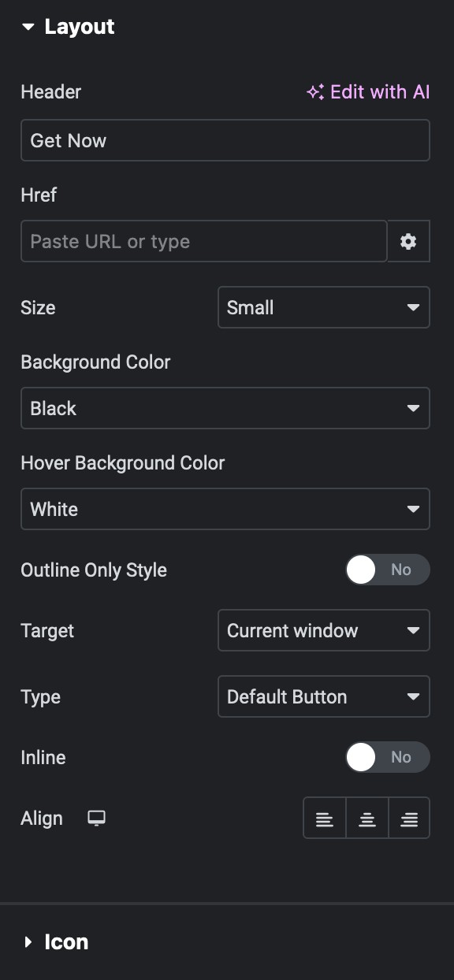
Task: Click desktop responsive icon beside Align
Action: pyautogui.click(x=96, y=819)
